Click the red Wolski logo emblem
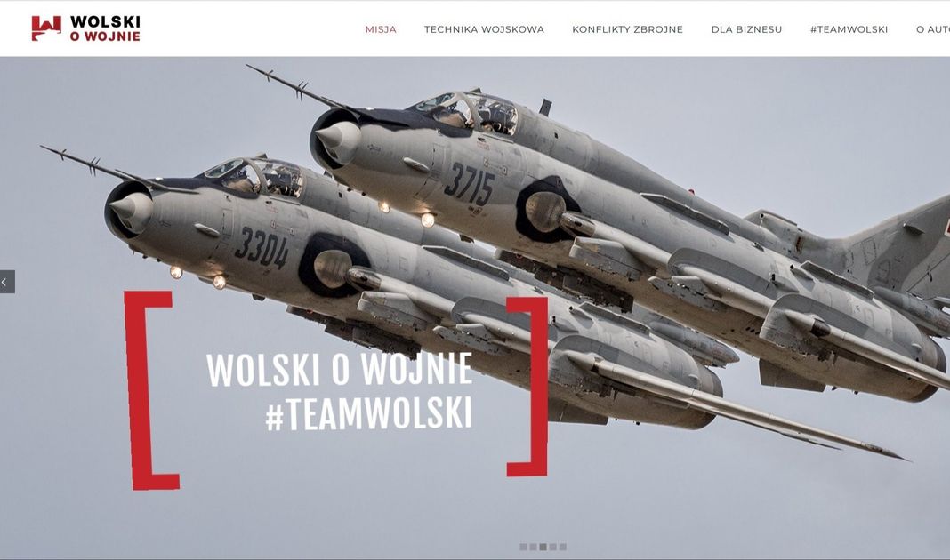Screen dimensions: 950x560 [46, 28]
